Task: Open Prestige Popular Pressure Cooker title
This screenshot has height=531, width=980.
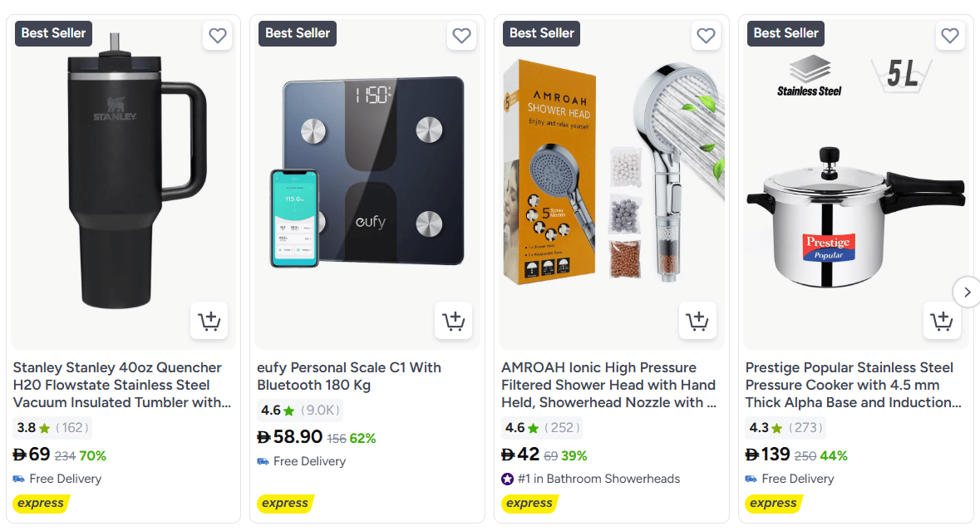Action: 851,385
